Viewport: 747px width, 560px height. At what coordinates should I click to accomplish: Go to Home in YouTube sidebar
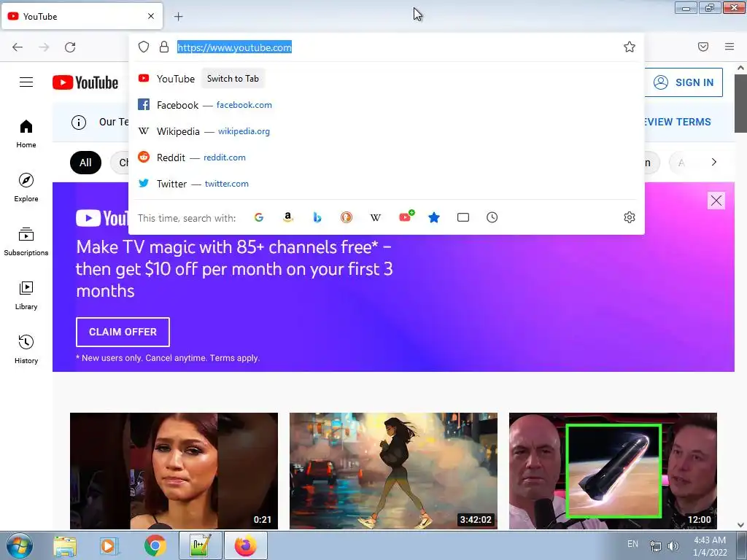tap(26, 134)
